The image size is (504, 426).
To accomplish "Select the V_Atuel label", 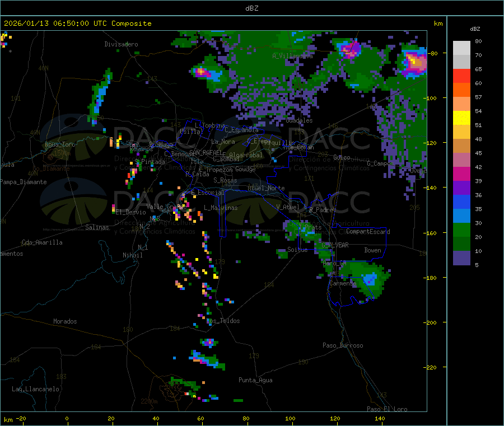I will (x=288, y=207).
